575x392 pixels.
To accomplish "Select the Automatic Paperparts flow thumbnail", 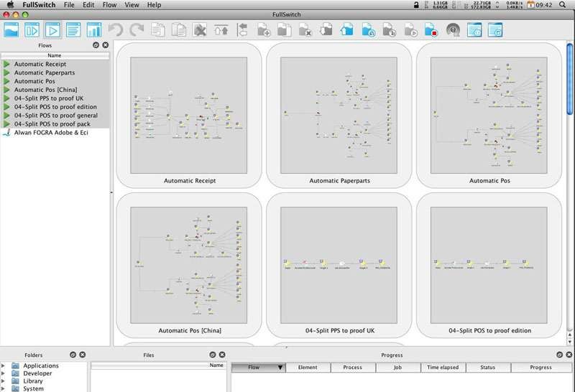I will point(339,116).
